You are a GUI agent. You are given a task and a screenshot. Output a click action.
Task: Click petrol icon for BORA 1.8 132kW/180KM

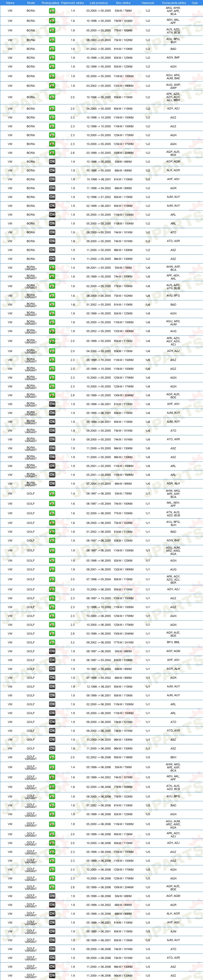[52, 86]
